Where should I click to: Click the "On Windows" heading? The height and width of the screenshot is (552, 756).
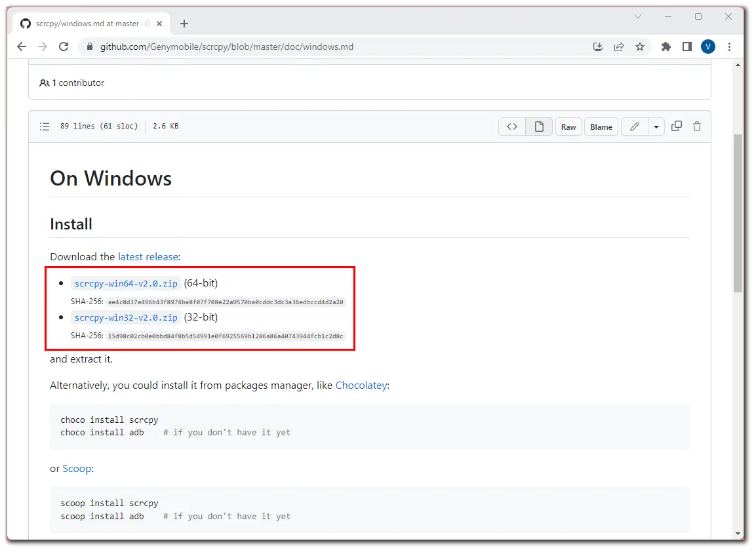tap(111, 178)
